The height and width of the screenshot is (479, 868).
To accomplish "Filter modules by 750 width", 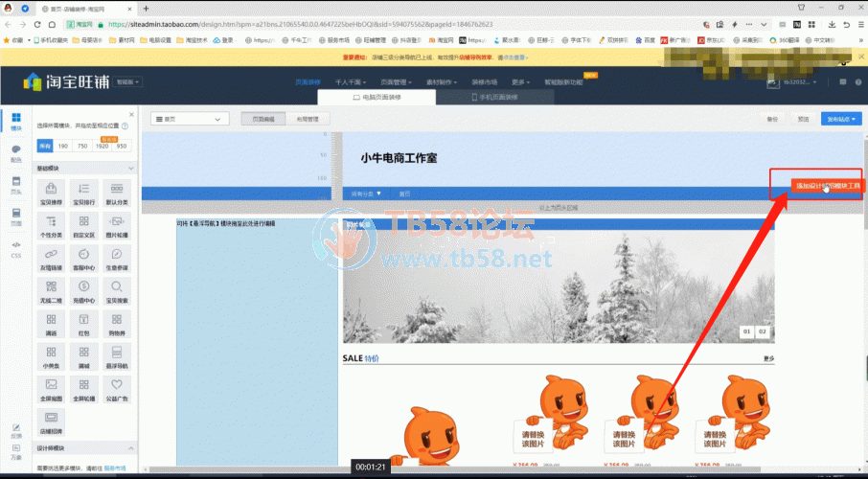I will pyautogui.click(x=82, y=147).
